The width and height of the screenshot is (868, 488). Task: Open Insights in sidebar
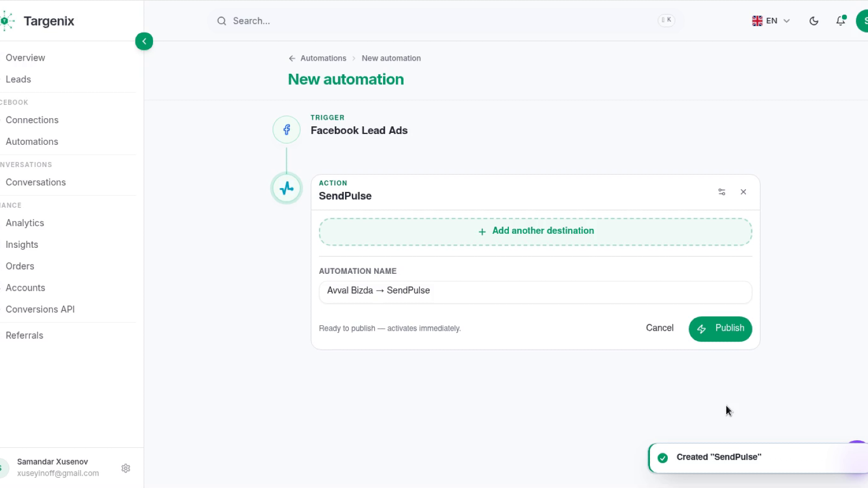[x=22, y=245]
